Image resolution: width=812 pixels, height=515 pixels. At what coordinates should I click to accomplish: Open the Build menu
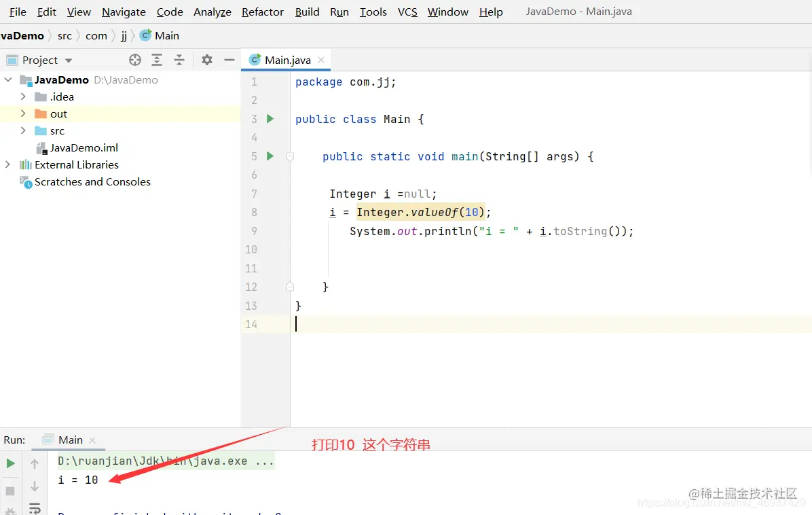click(x=307, y=12)
